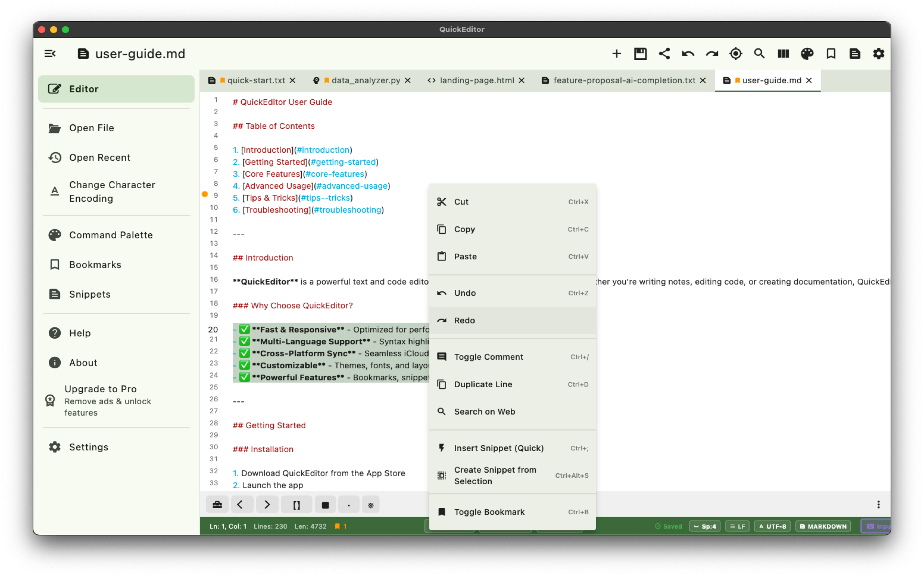Screen dimensions: 924x577
Task: Open the theme palette picker
Action: click(x=807, y=54)
